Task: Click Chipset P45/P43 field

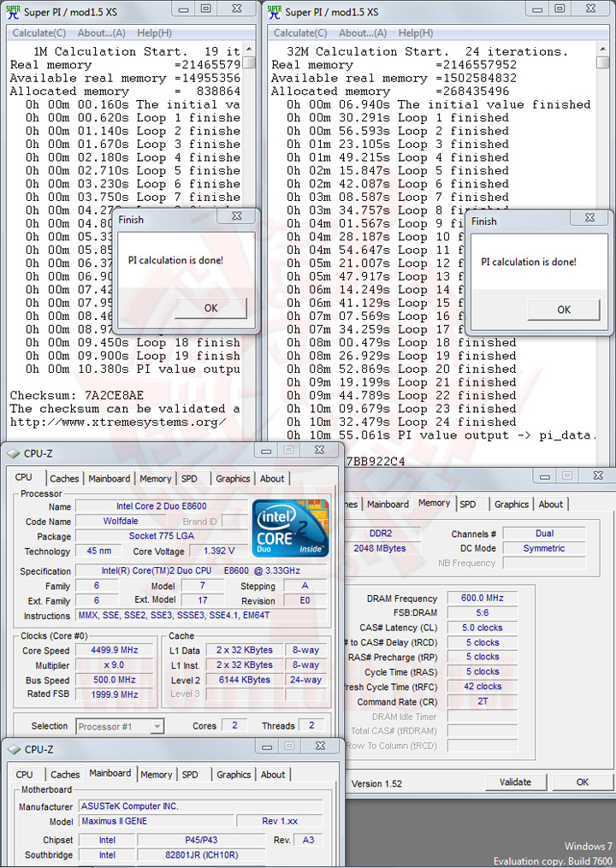Action: [x=201, y=841]
